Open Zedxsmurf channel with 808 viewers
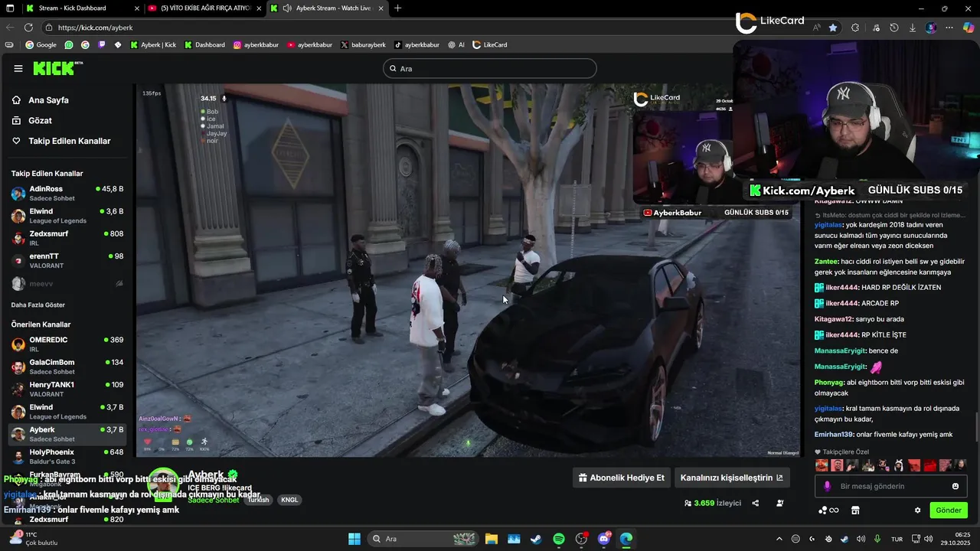980x551 pixels. tap(67, 238)
